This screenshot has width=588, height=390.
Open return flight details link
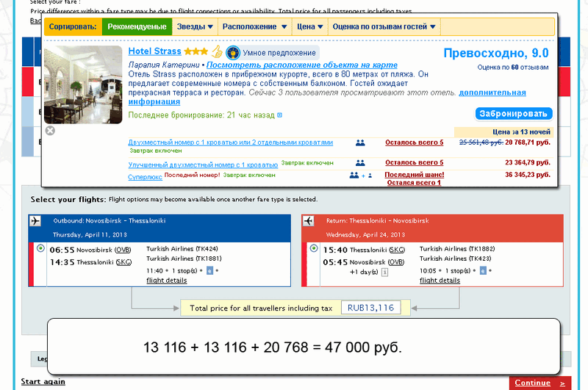click(x=440, y=281)
